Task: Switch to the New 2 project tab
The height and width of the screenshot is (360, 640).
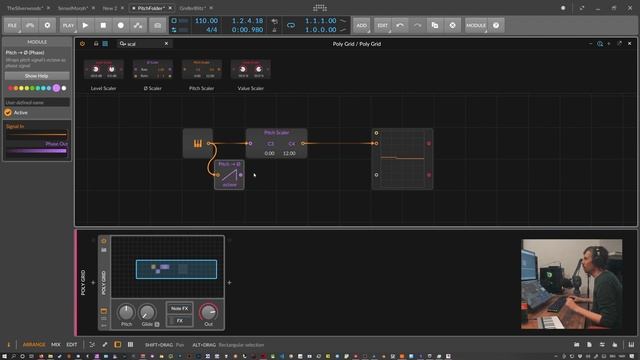Action: point(109,8)
